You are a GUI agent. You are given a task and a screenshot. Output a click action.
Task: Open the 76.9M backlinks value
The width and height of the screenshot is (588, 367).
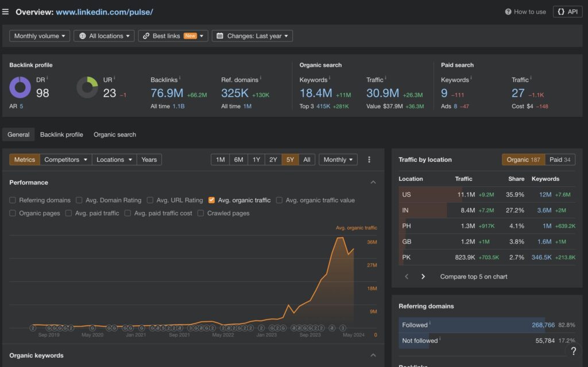(x=167, y=93)
